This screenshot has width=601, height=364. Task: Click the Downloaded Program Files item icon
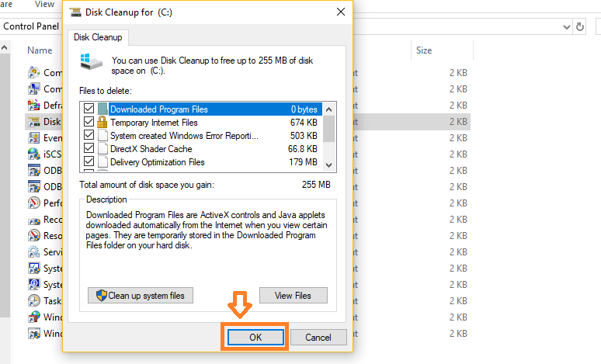[102, 109]
